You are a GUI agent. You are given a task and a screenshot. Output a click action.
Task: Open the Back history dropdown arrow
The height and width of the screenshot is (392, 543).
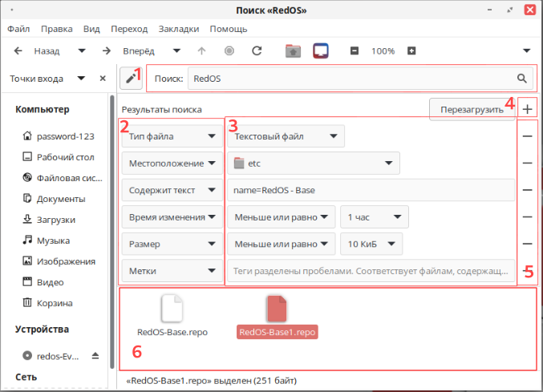coord(82,51)
